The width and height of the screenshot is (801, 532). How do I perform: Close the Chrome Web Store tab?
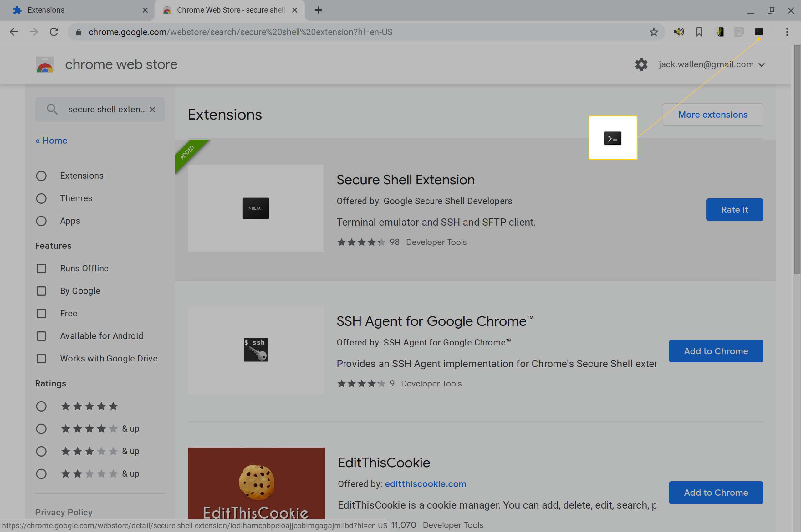pyautogui.click(x=295, y=10)
